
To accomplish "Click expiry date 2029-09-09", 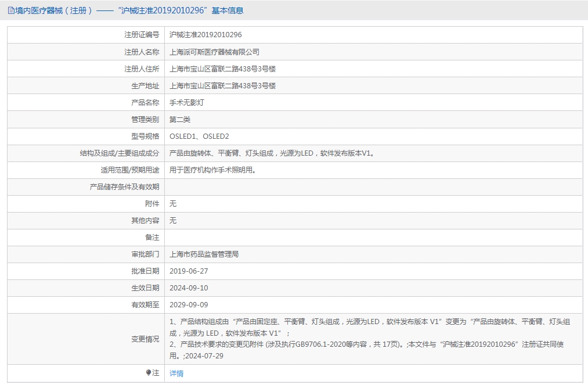I will (189, 305).
